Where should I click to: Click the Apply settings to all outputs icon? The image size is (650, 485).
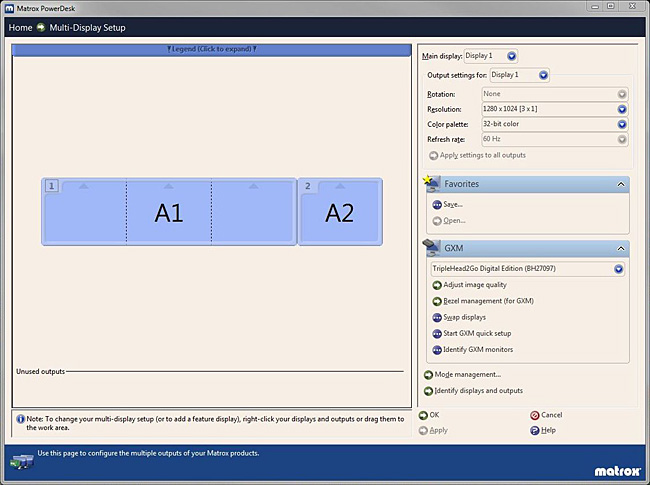pyautogui.click(x=433, y=156)
